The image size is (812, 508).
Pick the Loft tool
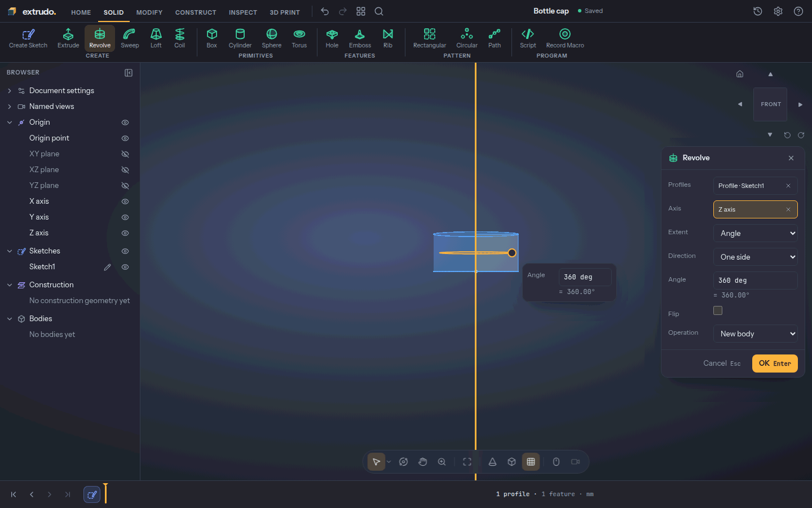click(x=156, y=38)
